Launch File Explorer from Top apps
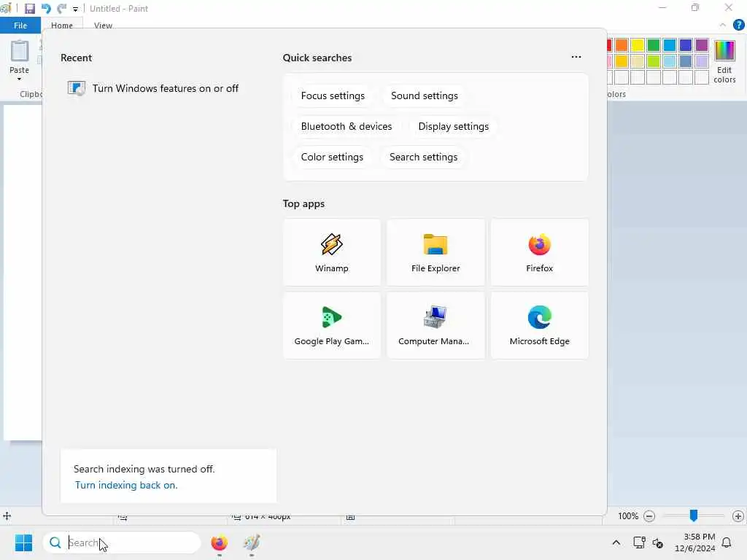 pos(436,252)
